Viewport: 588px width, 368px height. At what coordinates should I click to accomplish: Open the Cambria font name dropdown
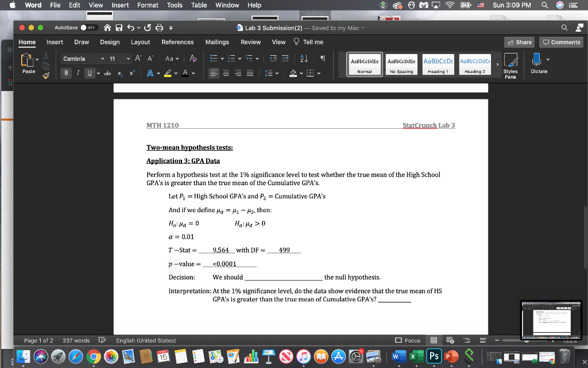(102, 59)
